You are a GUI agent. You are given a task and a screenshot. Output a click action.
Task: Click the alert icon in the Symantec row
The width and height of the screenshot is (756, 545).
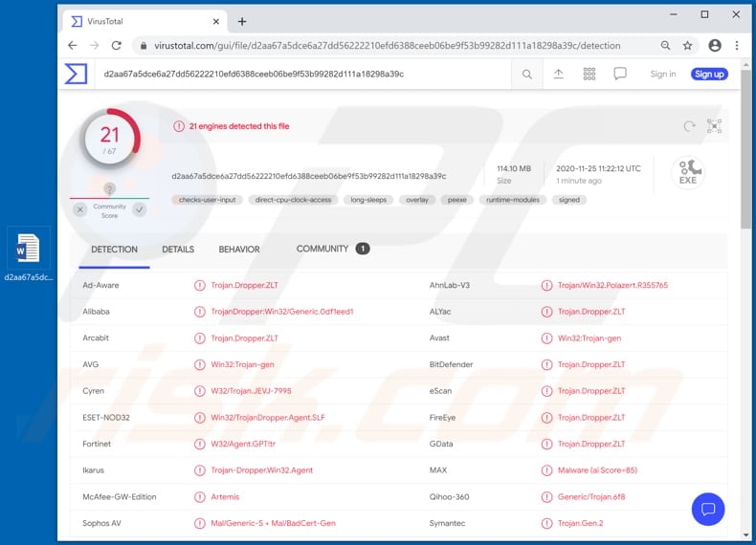point(546,523)
